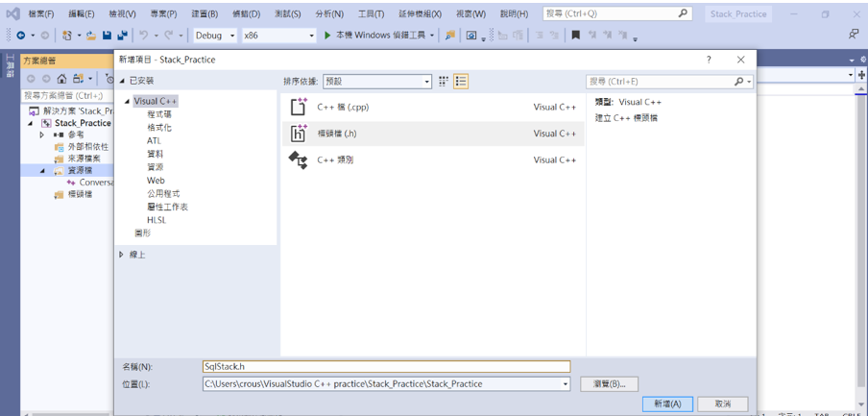This screenshot has width=868, height=416.
Task: Select the header file (.h) template
Action: click(x=433, y=134)
